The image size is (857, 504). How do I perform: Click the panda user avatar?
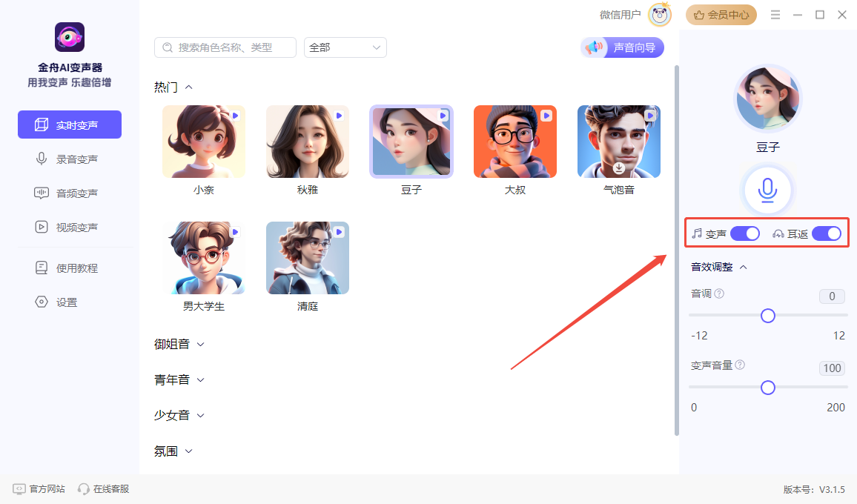click(660, 15)
